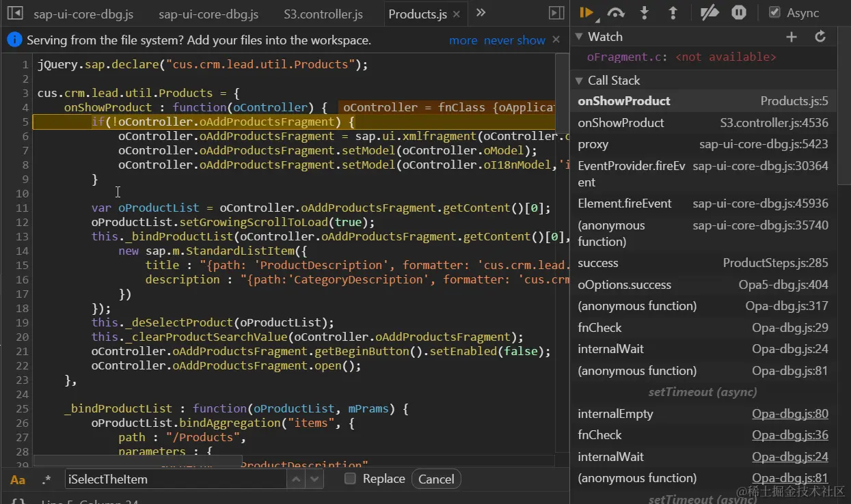Select the EventProvider.fireEvent stack frame
Screen dimensions: 851x504
[x=703, y=174]
